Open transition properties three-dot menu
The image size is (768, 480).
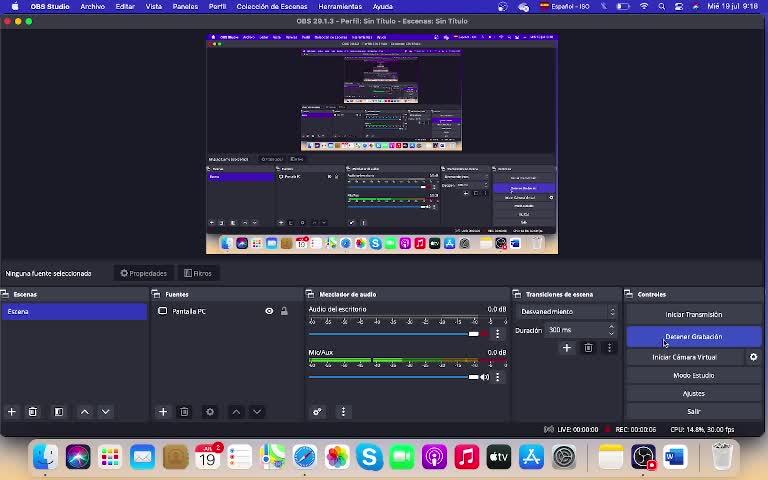609,348
